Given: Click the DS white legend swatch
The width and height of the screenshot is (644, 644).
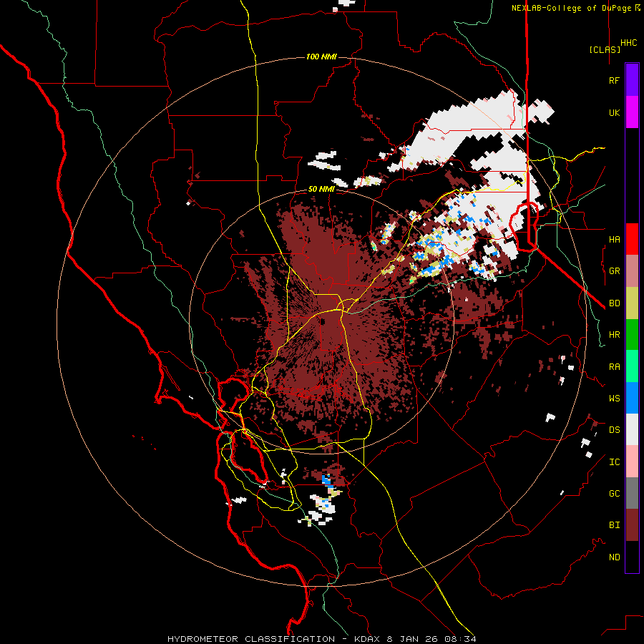Looking at the screenshot, I should click(x=632, y=429).
